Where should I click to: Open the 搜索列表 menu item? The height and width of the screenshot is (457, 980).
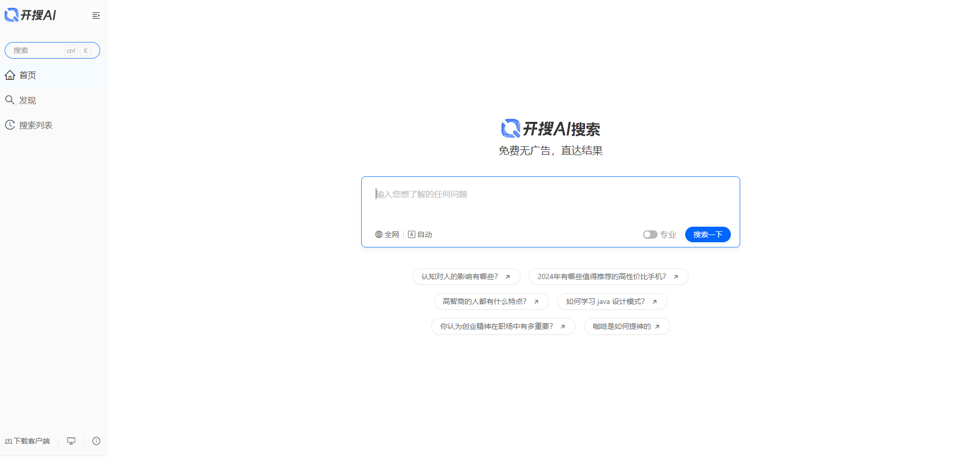pos(36,125)
